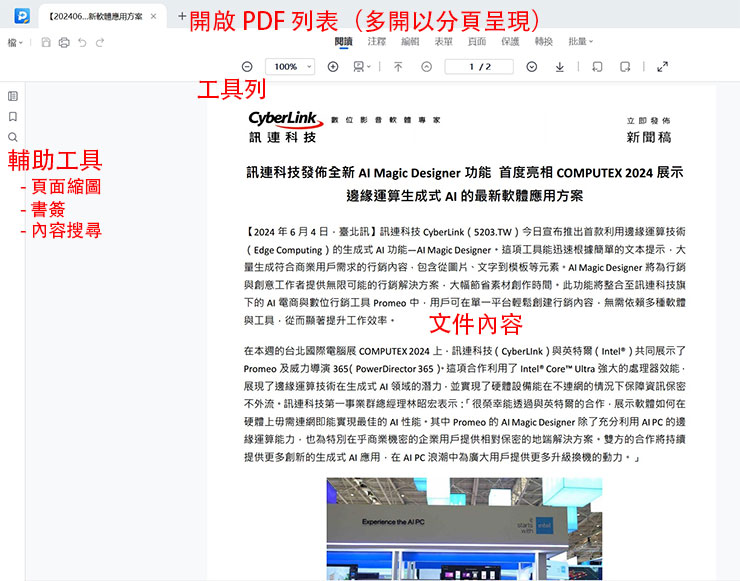Image resolution: width=740 pixels, height=581 pixels.
Task: Save the document with disk icon
Action: pos(46,42)
